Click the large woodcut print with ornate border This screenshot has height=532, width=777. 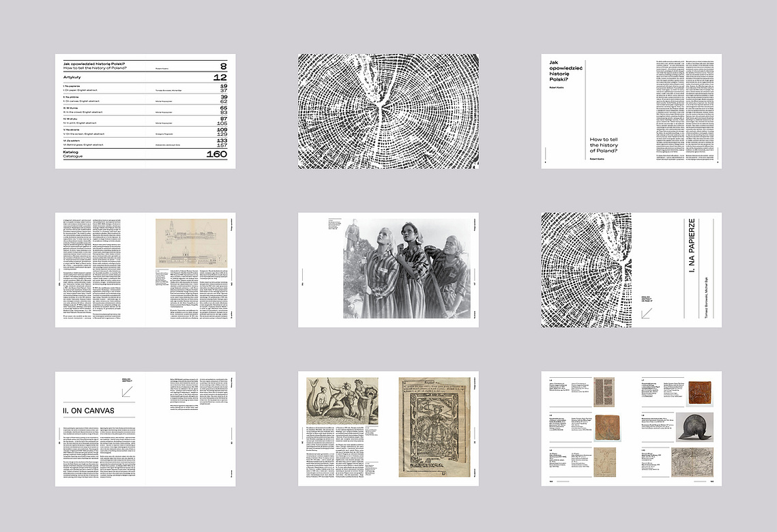(435, 428)
